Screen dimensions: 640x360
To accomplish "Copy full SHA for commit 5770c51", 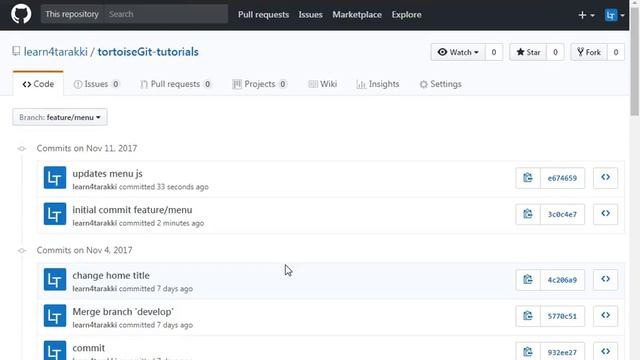I will pyautogui.click(x=528, y=316).
